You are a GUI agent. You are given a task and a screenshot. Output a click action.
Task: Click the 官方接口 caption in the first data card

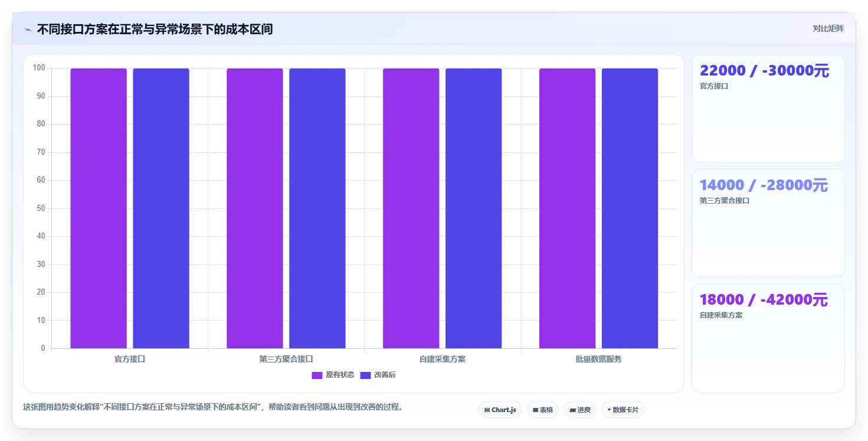pyautogui.click(x=714, y=86)
